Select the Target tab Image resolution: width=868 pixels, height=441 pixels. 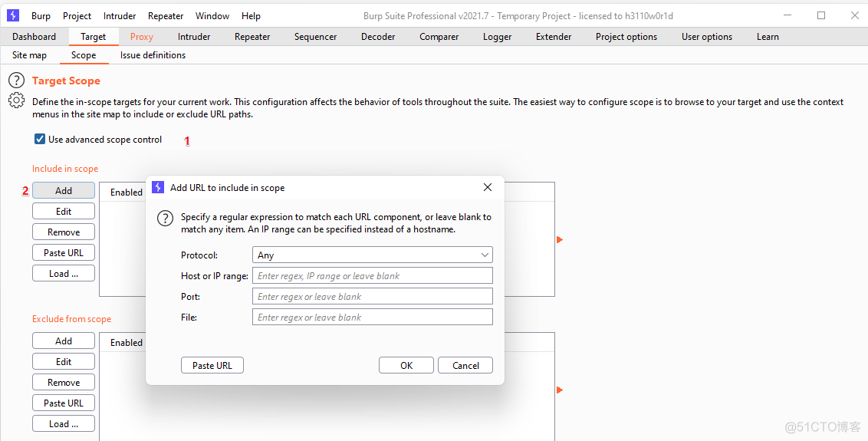tap(93, 37)
